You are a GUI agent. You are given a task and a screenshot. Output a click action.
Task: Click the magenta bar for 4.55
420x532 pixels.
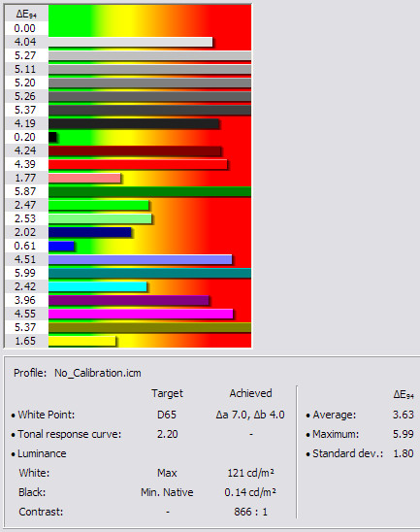tap(141, 314)
